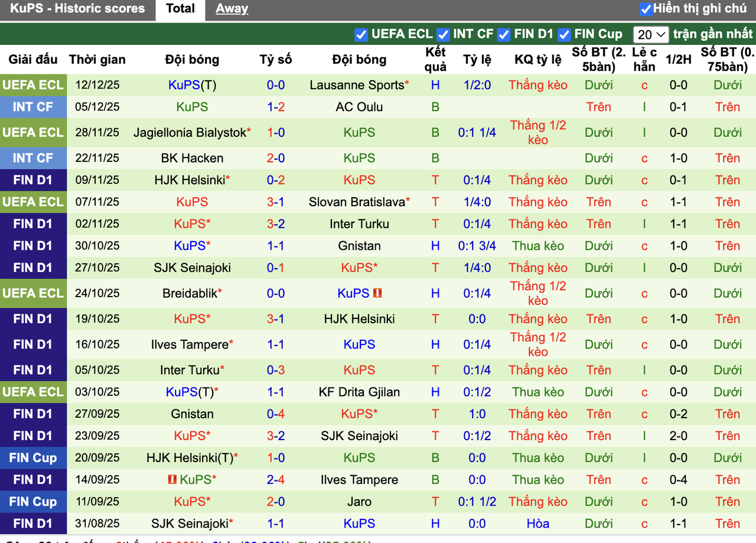Click the trận gần nhất label
Viewport: 756px width, 543px height.
713,34
